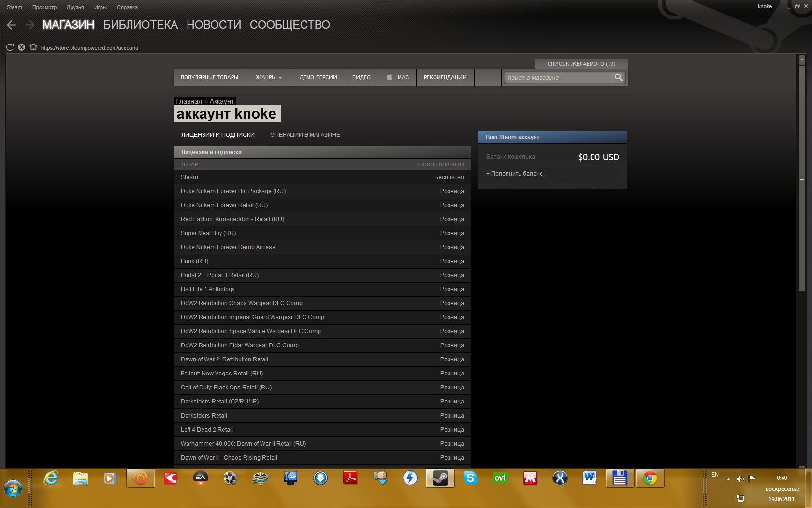Select Fallout: New Vegas Retail (RU) row
Image resolution: width=812 pixels, height=508 pixels.
point(322,374)
